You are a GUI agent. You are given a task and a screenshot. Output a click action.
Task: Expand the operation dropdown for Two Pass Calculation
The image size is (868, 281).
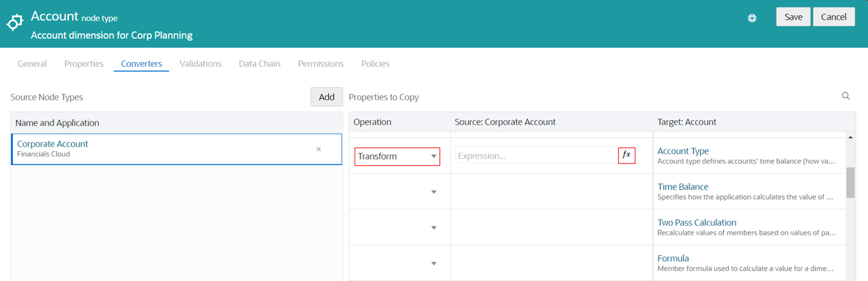(433, 228)
